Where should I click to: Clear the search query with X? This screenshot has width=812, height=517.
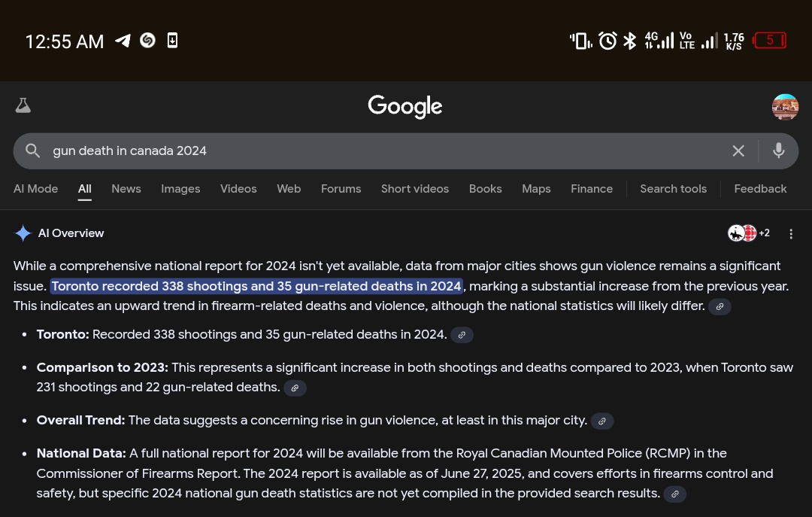coord(738,151)
